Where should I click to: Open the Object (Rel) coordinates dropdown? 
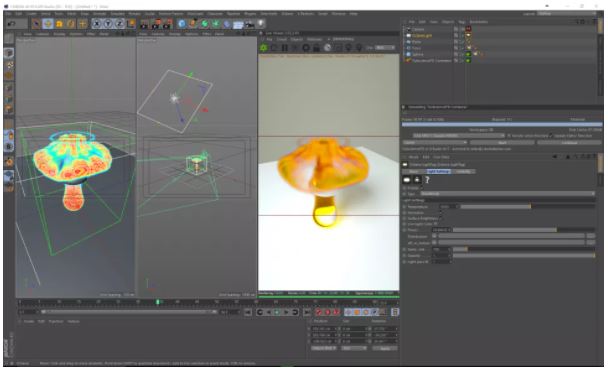pos(323,348)
